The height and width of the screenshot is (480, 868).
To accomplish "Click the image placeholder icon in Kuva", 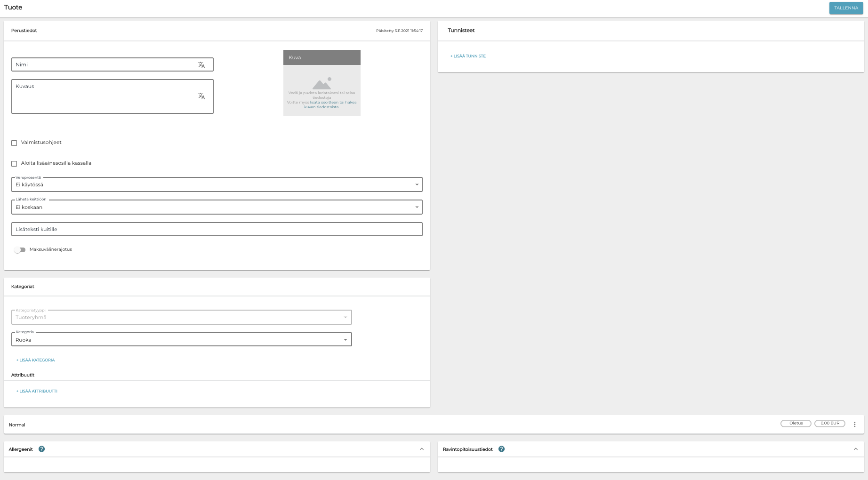I will coord(322,84).
